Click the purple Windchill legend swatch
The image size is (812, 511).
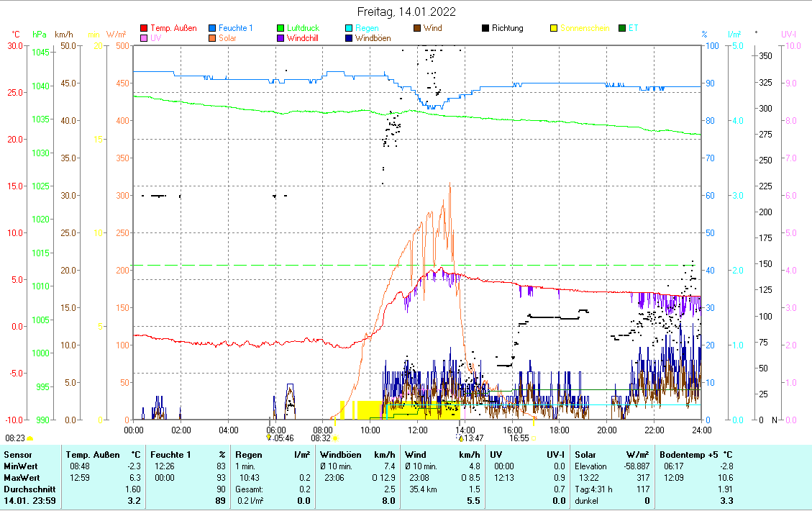(281, 38)
